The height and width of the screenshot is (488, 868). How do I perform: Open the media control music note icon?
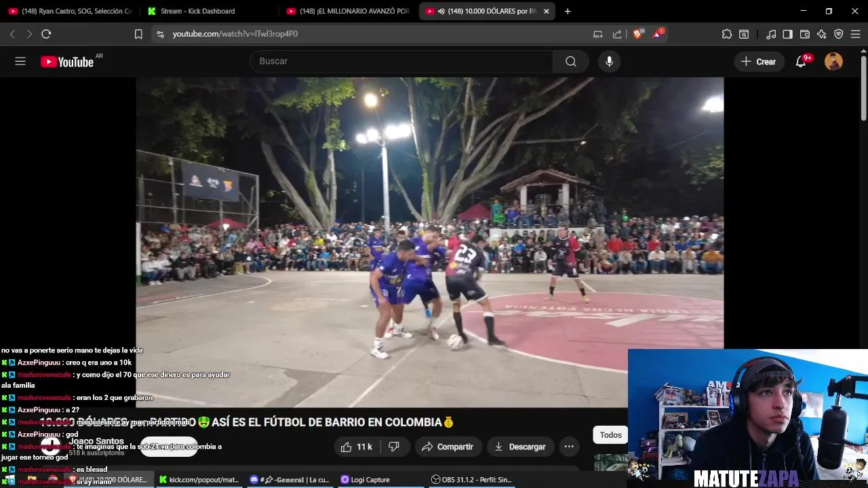tap(771, 34)
